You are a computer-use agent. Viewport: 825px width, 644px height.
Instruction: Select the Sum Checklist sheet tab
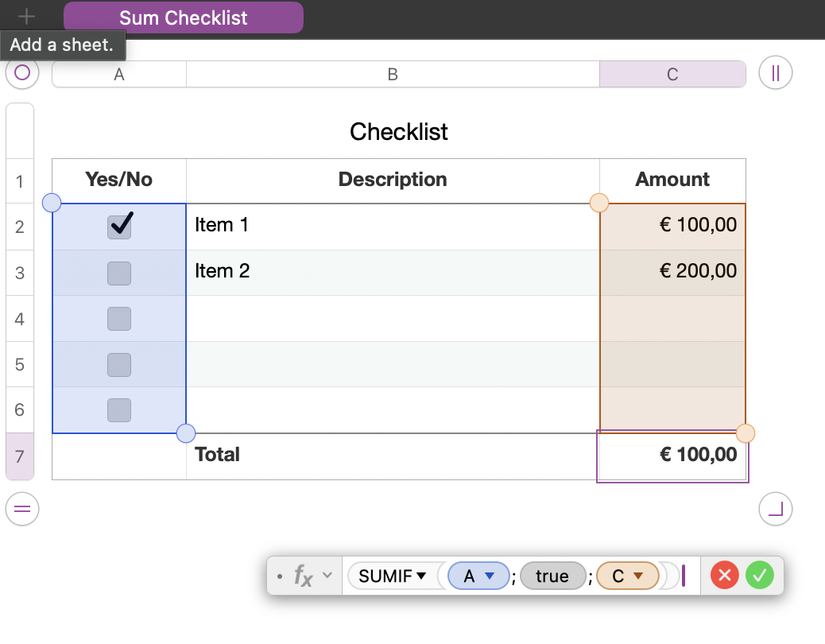coord(184,17)
